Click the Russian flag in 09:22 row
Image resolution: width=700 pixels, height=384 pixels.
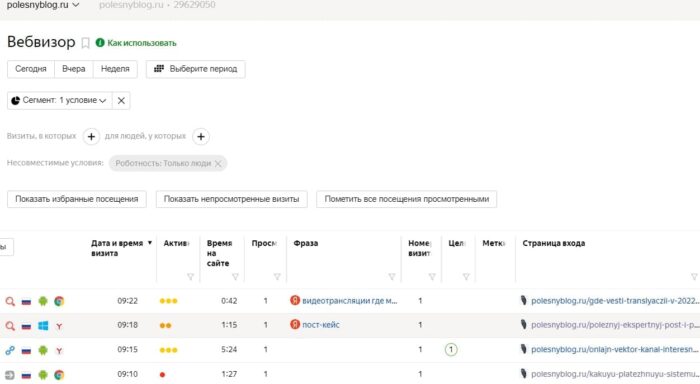26,302
